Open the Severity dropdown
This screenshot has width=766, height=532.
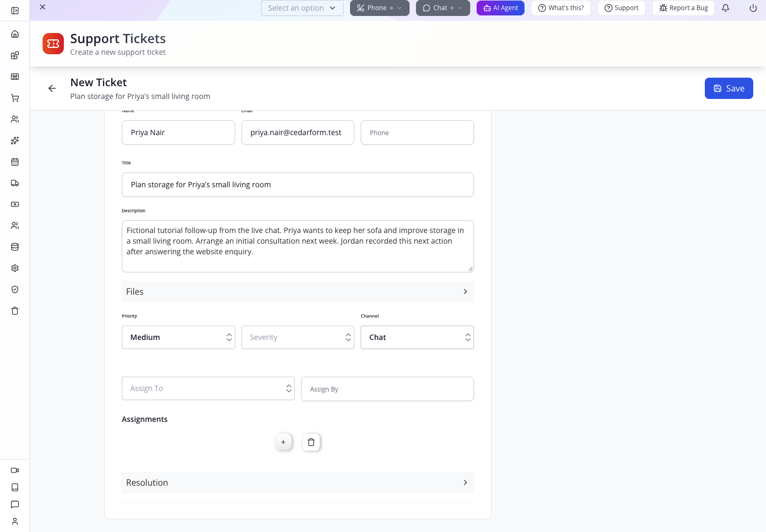(298, 337)
